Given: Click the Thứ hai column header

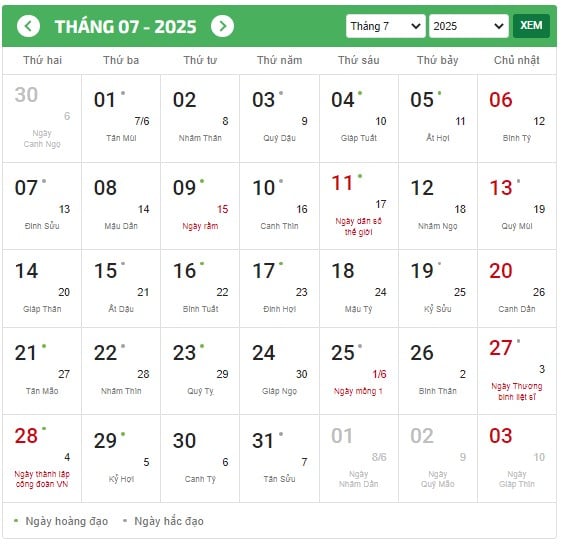Looking at the screenshot, I should tap(42, 60).
